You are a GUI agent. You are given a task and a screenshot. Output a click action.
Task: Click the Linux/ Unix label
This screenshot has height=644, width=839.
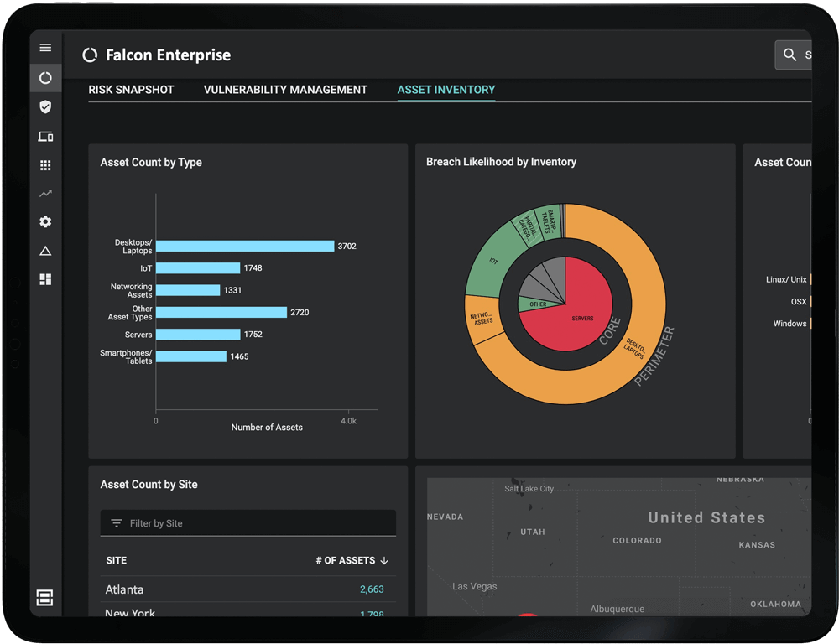[786, 279]
